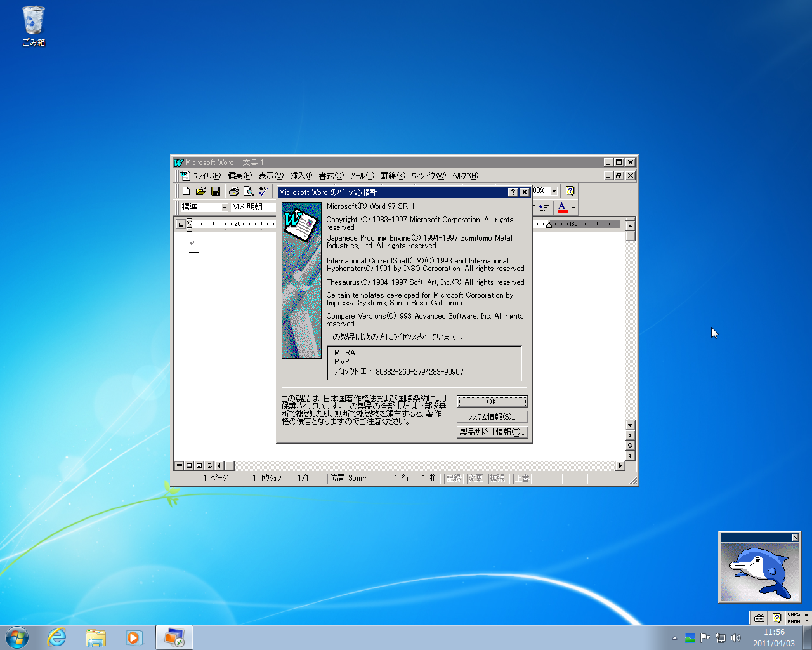Image resolution: width=812 pixels, height=650 pixels.
Task: Open the font color dropdown arrow
Action: (x=573, y=207)
